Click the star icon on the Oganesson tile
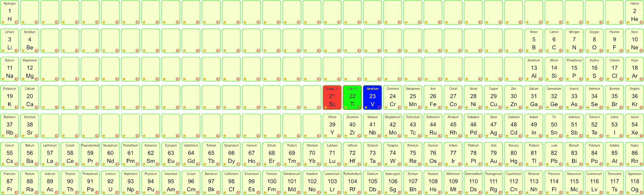Image resolution: width=644 pixels, height=195 pixels. [x=628, y=192]
